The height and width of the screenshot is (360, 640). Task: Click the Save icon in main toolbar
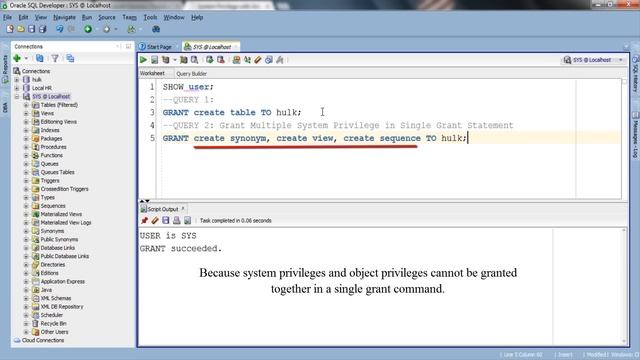tap(31, 29)
